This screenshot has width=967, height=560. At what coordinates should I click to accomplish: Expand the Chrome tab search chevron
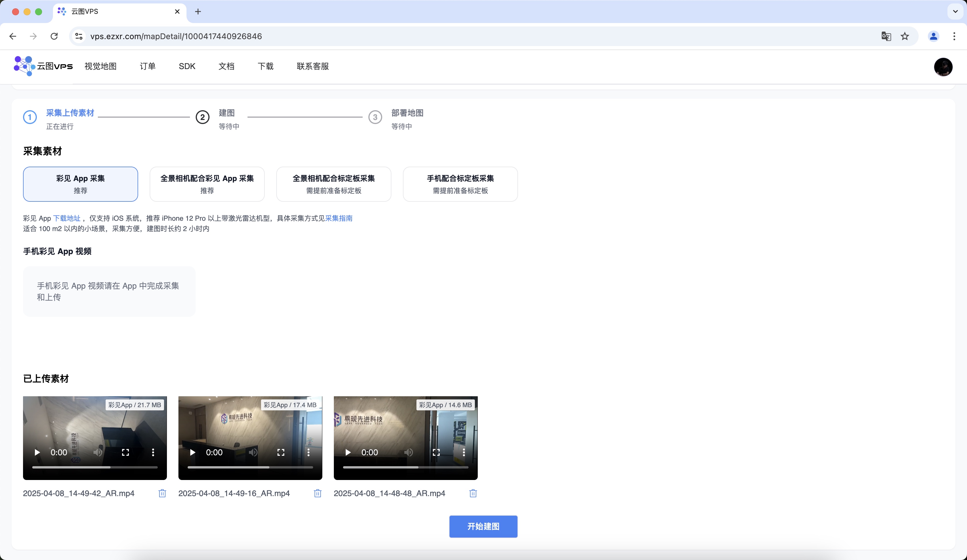(955, 12)
